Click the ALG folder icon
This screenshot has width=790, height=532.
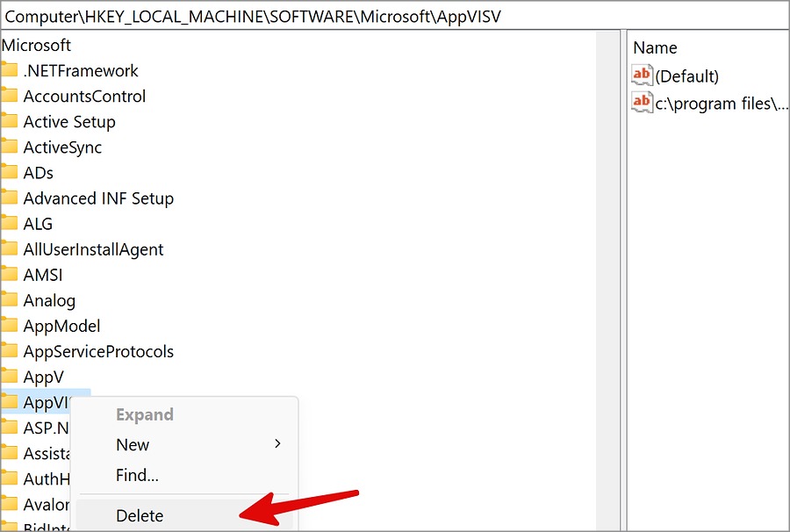(x=9, y=223)
